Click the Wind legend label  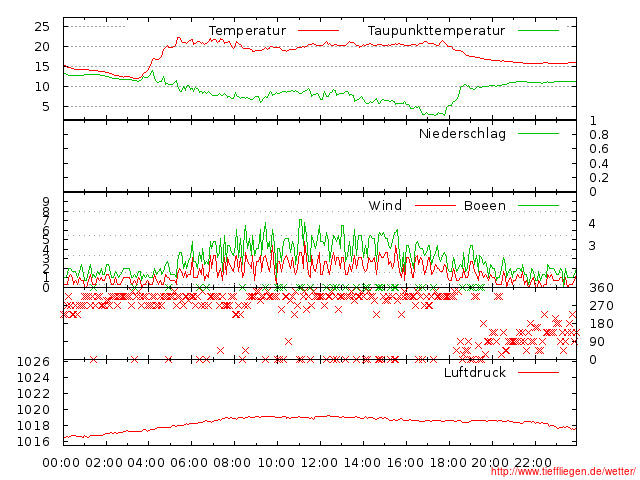point(385,205)
